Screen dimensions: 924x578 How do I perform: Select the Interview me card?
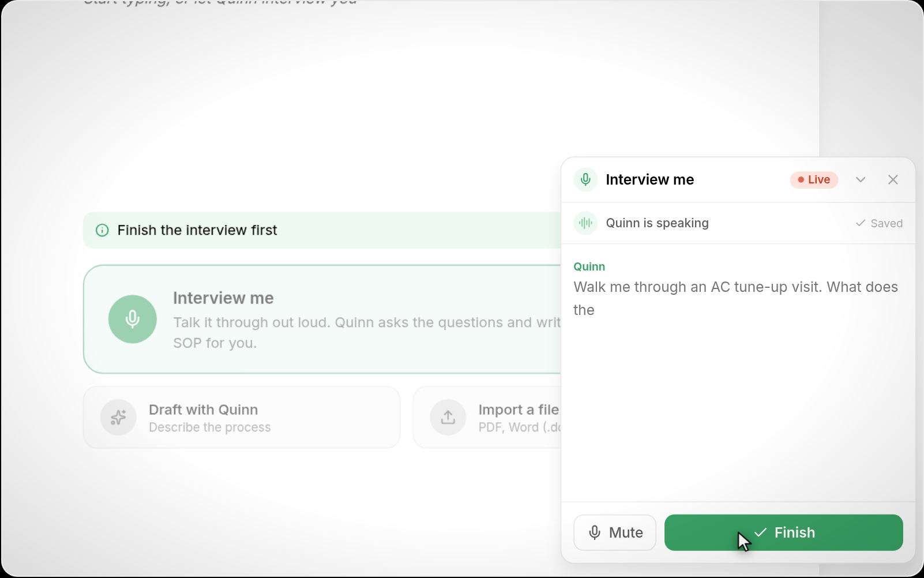(322, 319)
